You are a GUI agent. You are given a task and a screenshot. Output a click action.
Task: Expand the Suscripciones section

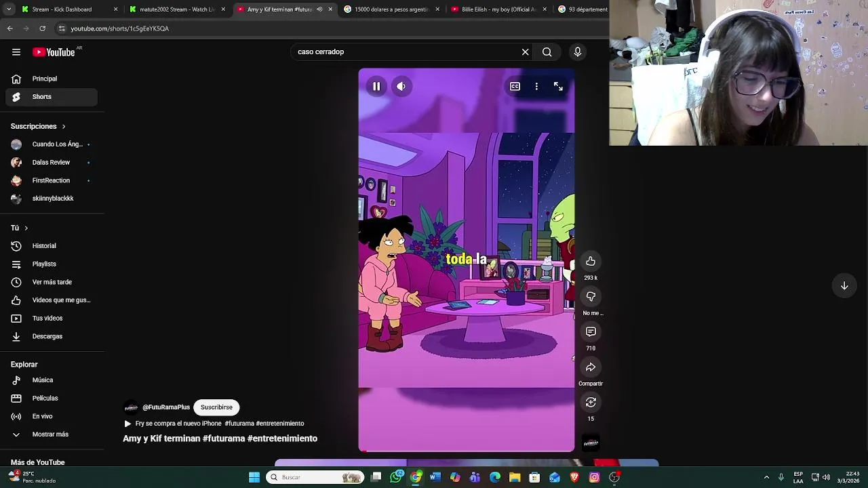pyautogui.click(x=38, y=126)
